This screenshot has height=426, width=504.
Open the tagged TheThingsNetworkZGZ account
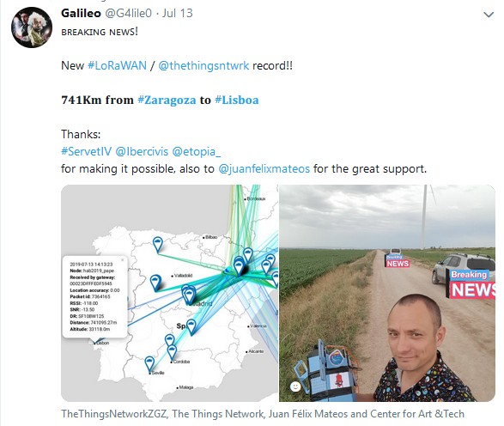(x=114, y=414)
